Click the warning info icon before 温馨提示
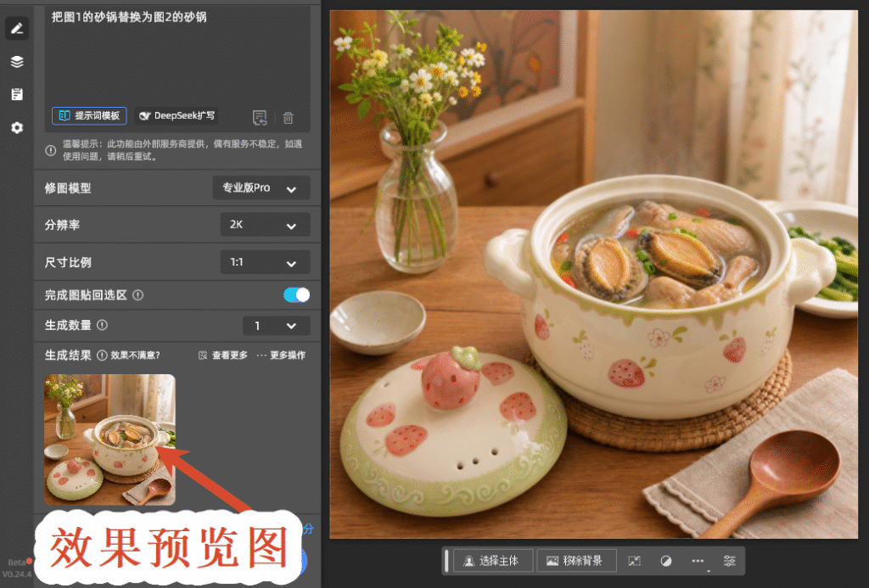The image size is (869, 588). click(x=50, y=150)
